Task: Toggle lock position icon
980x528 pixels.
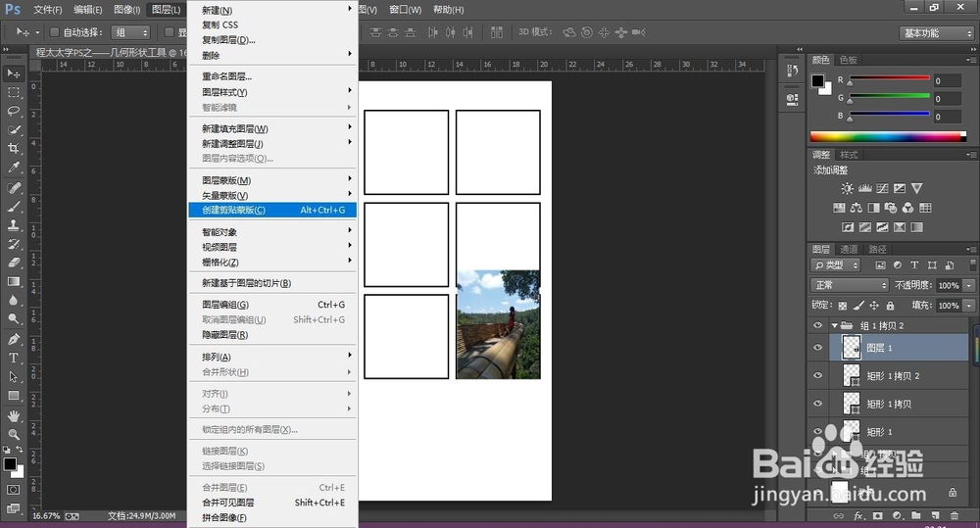Action: 874,306
